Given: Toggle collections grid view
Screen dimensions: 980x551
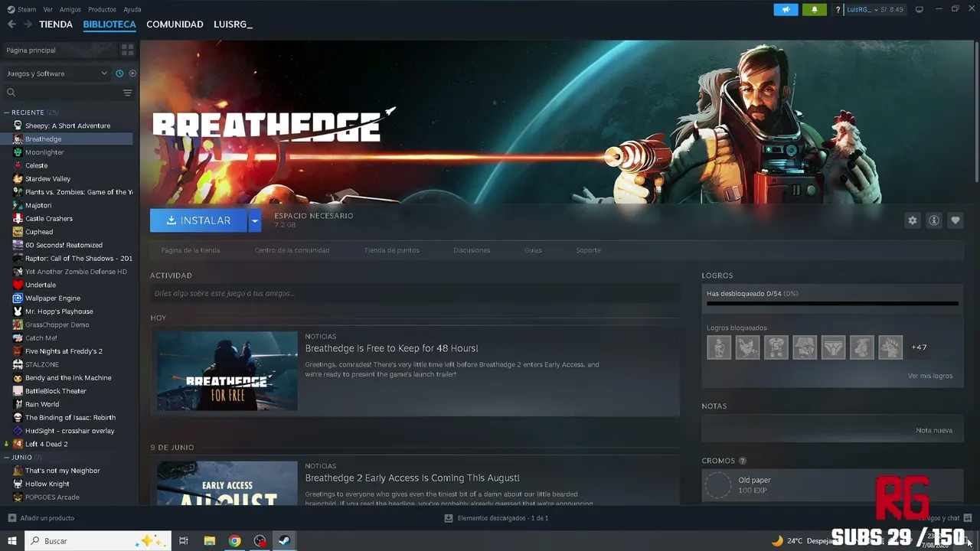Looking at the screenshot, I should pyautogui.click(x=127, y=50).
